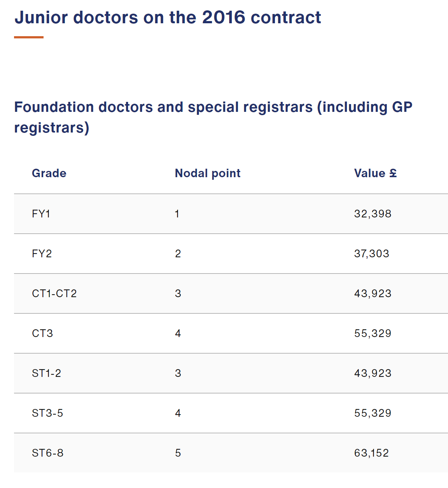Click the ST3-5 grade cell

tap(48, 413)
